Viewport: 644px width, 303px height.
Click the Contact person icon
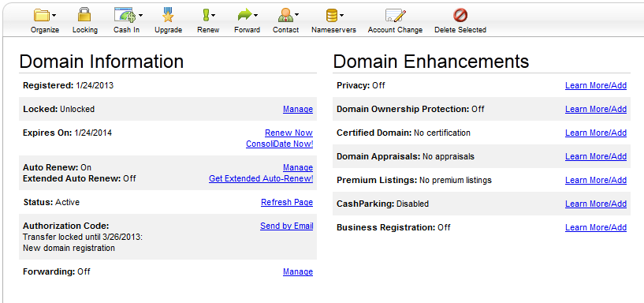(x=285, y=15)
